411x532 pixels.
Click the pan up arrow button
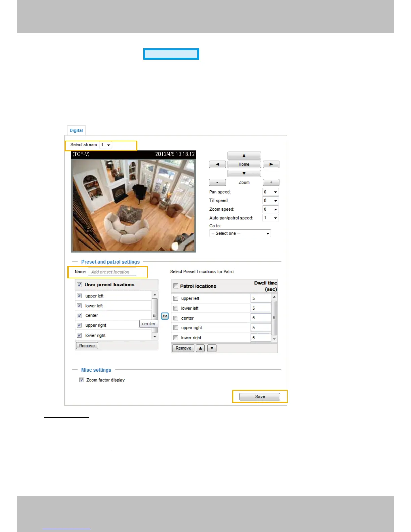point(244,156)
